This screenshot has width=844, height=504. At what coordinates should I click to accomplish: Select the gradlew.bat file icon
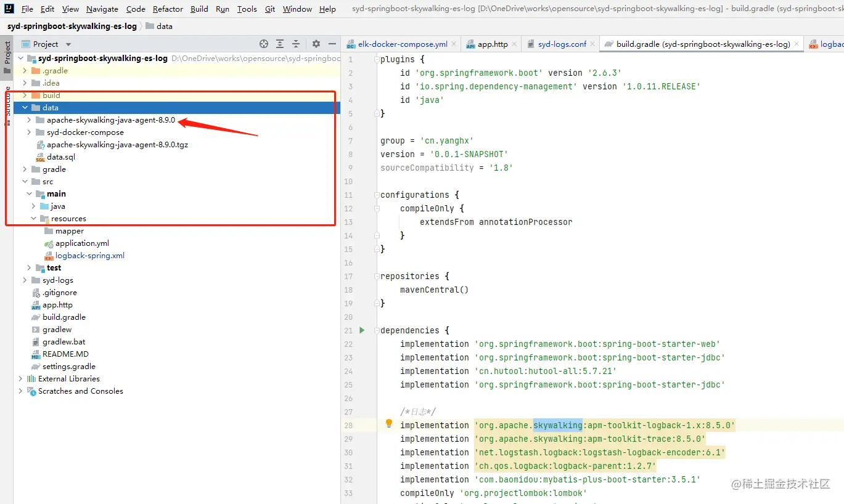[36, 342]
